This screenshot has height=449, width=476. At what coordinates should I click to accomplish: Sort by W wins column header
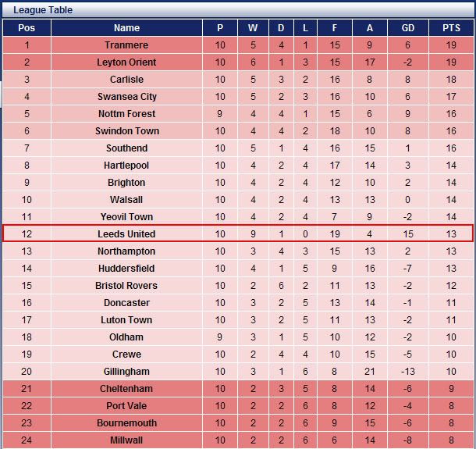(253, 28)
